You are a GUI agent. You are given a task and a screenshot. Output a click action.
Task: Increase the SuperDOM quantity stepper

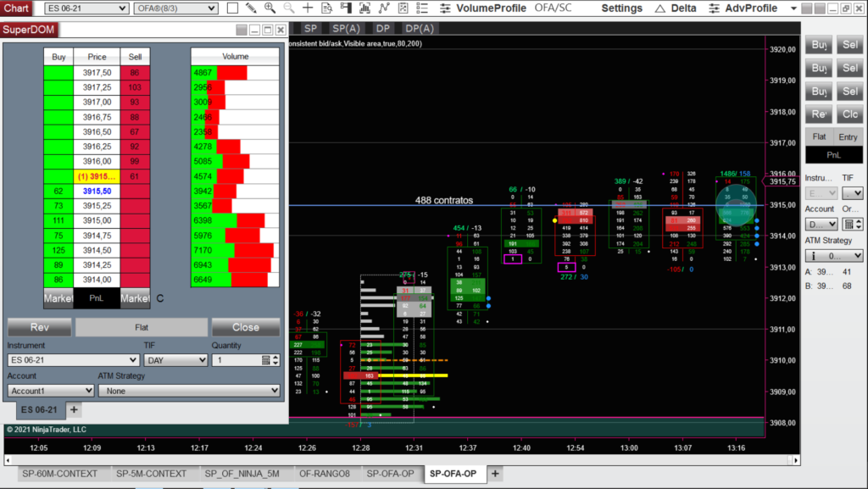point(275,358)
